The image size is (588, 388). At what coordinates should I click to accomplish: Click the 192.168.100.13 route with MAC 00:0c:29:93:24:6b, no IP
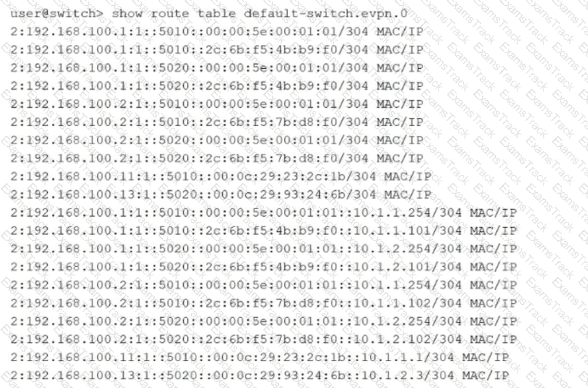pyautogui.click(x=221, y=194)
